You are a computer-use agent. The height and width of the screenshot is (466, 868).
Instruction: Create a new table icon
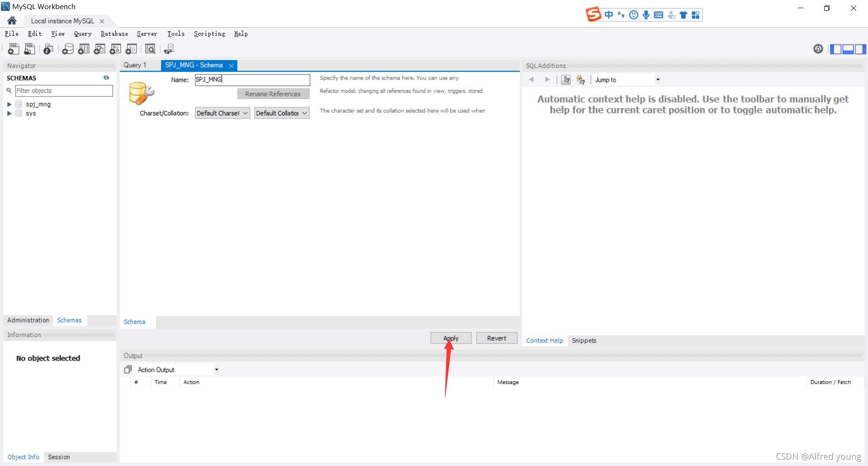tap(84, 49)
